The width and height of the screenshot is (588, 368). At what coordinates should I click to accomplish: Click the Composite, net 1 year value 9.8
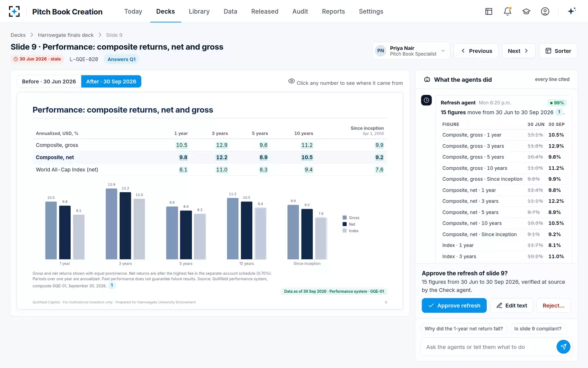coord(183,157)
